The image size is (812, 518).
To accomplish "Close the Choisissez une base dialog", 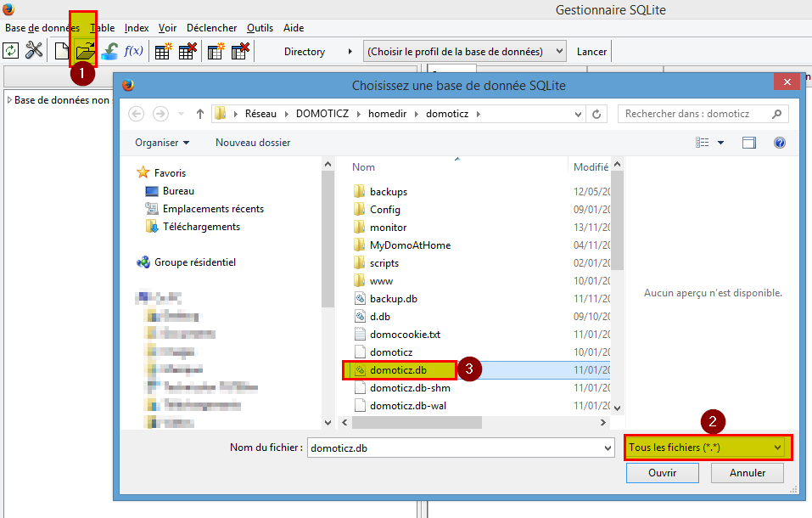I will tap(787, 82).
